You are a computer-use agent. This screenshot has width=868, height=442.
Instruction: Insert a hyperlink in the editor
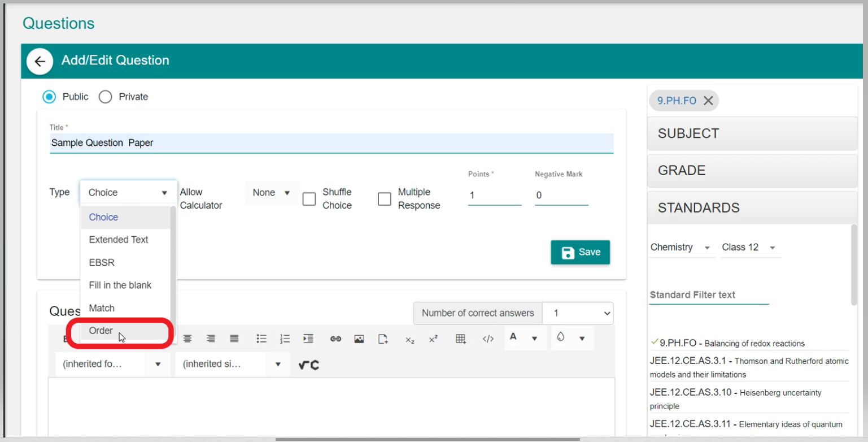[335, 339]
